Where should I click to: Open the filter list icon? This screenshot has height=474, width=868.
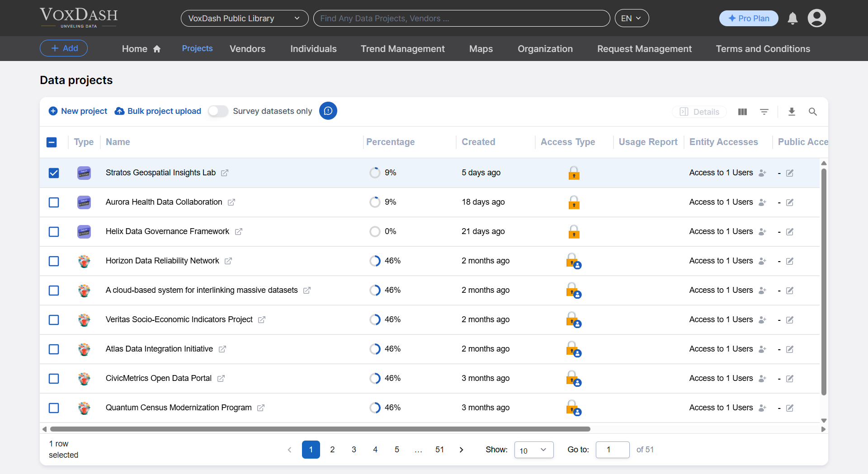click(764, 112)
